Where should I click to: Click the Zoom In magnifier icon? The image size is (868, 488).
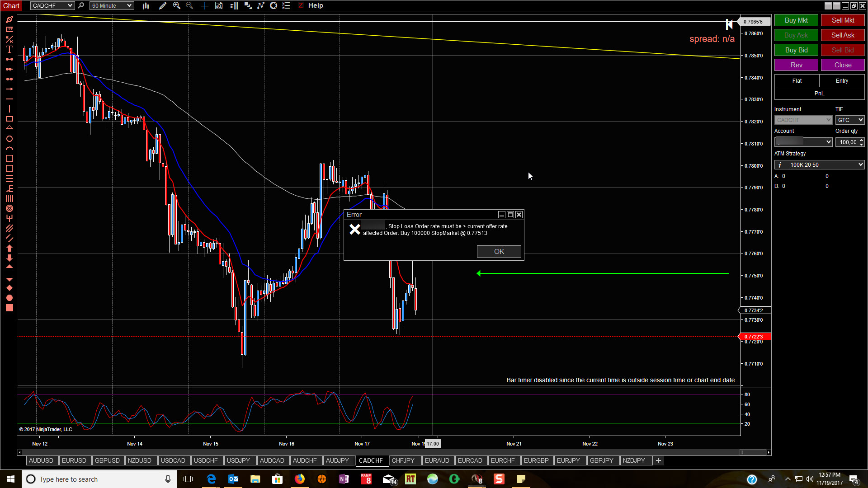point(177,5)
